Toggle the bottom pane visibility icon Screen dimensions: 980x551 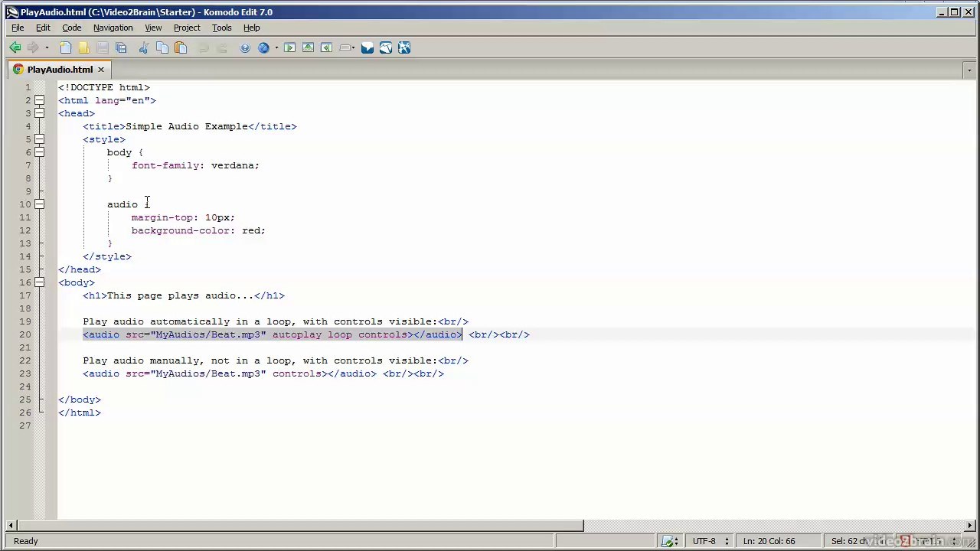(308, 48)
